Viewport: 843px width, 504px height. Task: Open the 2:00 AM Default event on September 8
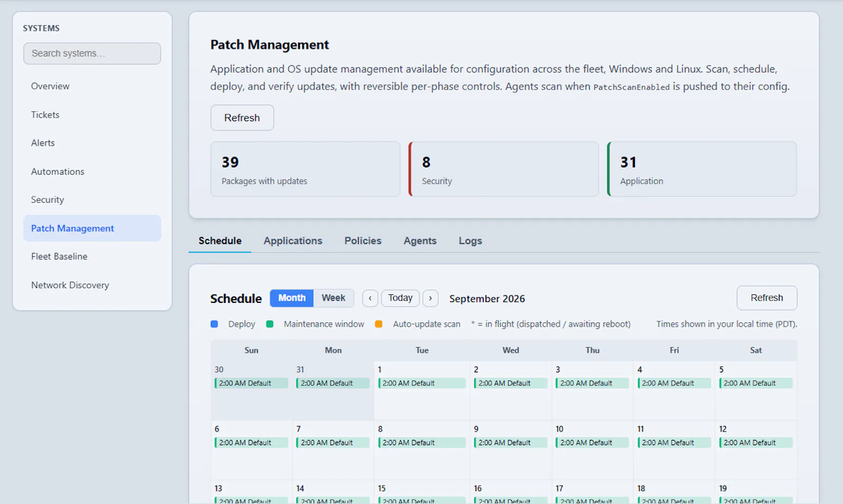[422, 443]
